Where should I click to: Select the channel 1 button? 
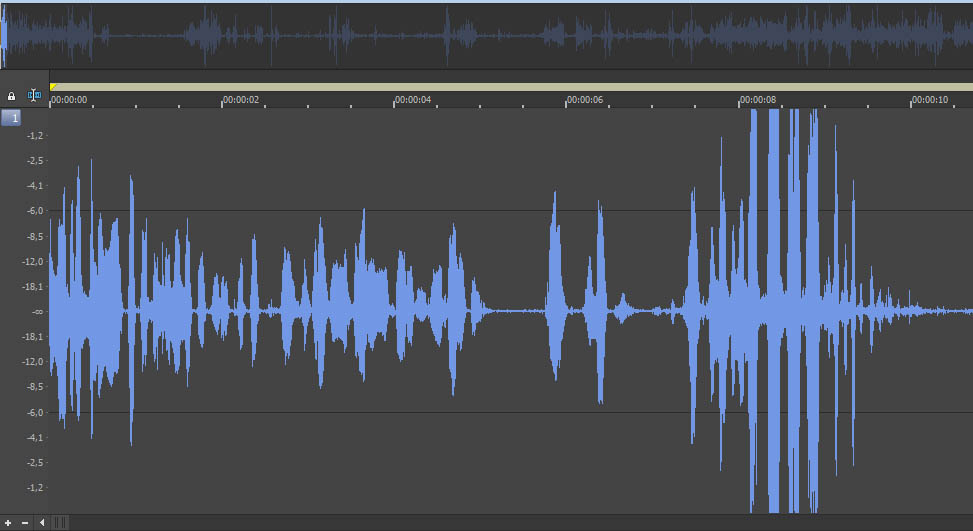[x=11, y=117]
